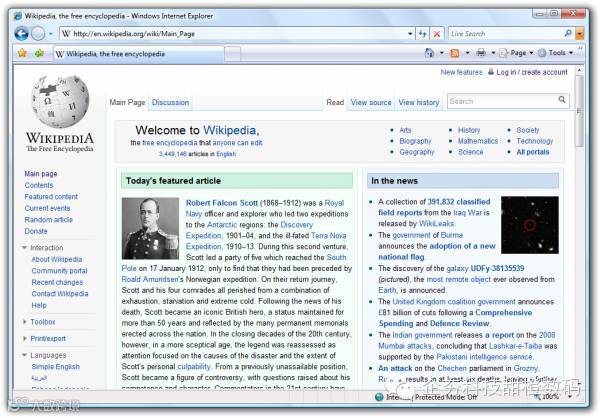Select the View source tab
Screen dimensions: 600x418
point(371,103)
